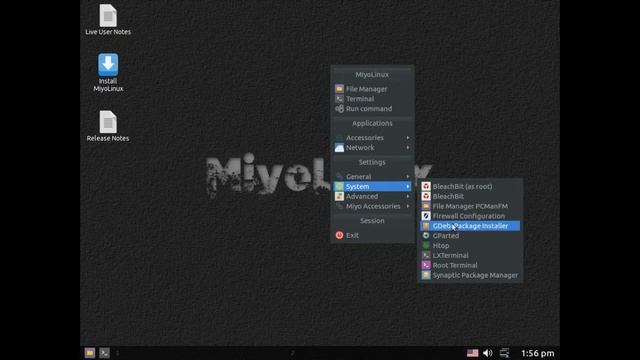Expand the System submenu arrow

pyautogui.click(x=408, y=187)
